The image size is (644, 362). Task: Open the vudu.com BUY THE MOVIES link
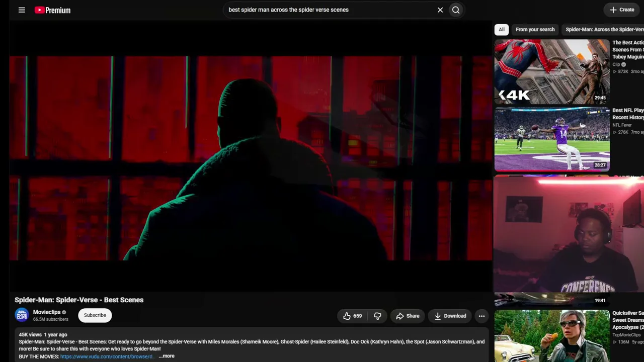coord(107,356)
